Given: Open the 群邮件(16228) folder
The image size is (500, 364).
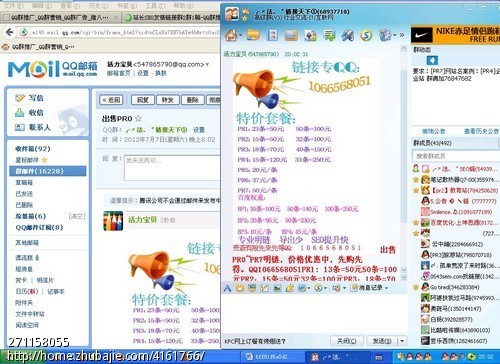Looking at the screenshot, I should tap(48, 171).
